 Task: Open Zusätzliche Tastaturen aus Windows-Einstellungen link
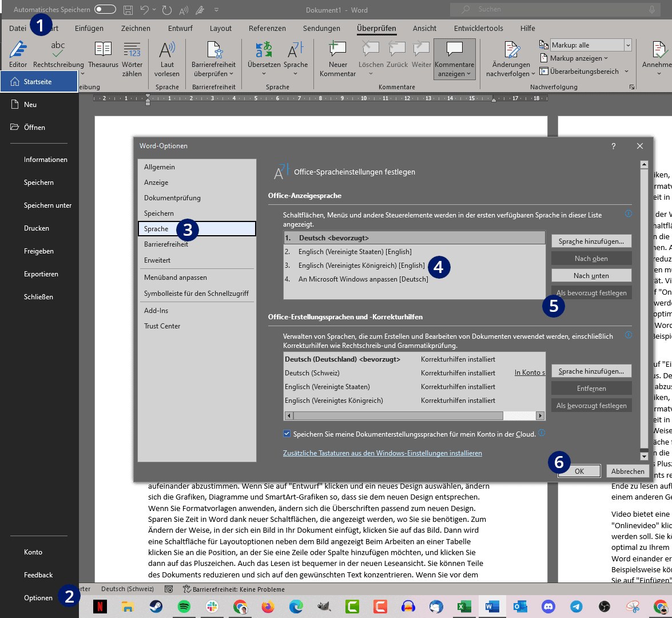click(x=382, y=453)
